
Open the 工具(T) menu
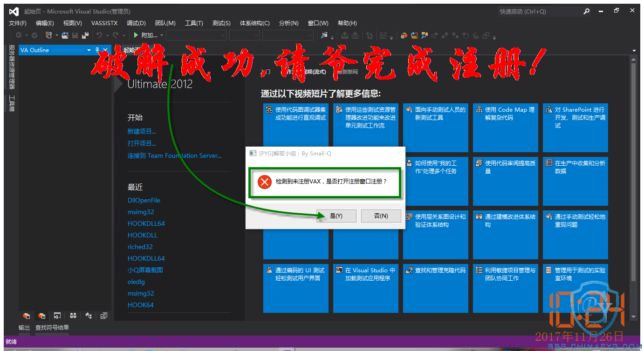click(194, 23)
